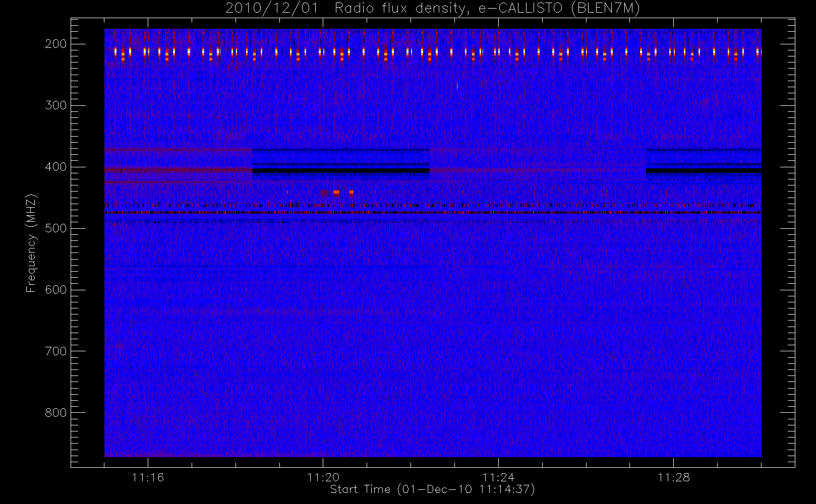Click the 600 frequency tick label
This screenshot has width=816, height=504.
(55, 290)
